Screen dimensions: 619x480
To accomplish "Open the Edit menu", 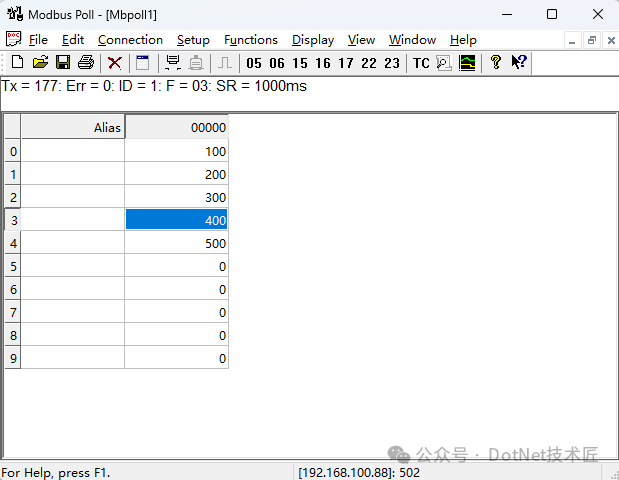I will tap(73, 40).
